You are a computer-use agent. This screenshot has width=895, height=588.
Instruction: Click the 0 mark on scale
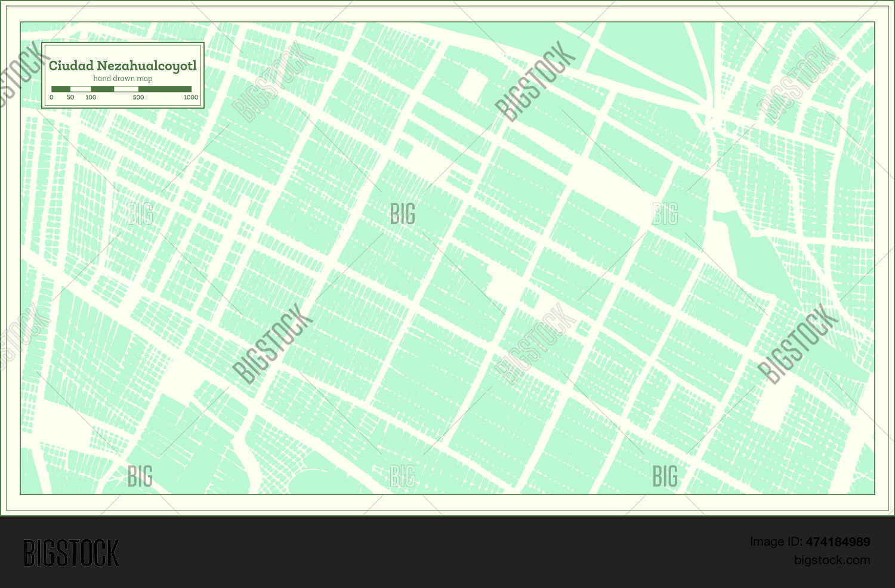(x=52, y=97)
